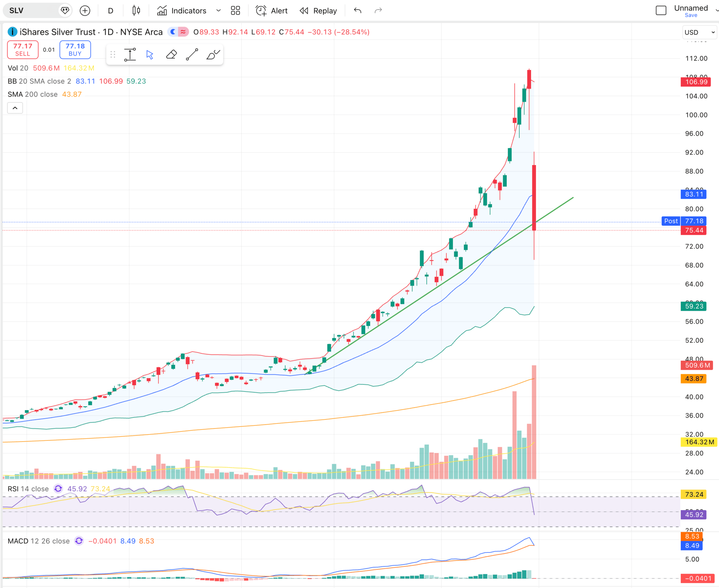Image resolution: width=719 pixels, height=588 pixels.
Task: Select the eraser drawing tool
Action: click(171, 55)
